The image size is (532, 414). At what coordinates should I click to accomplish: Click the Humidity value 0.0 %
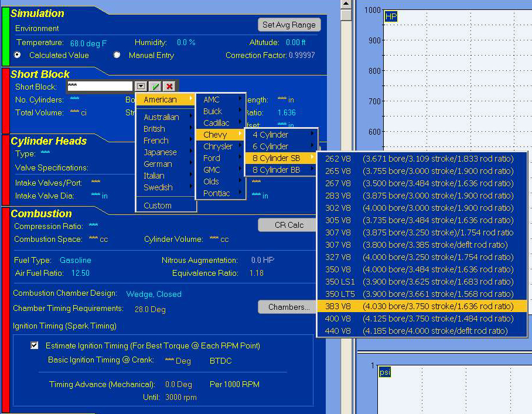click(186, 42)
